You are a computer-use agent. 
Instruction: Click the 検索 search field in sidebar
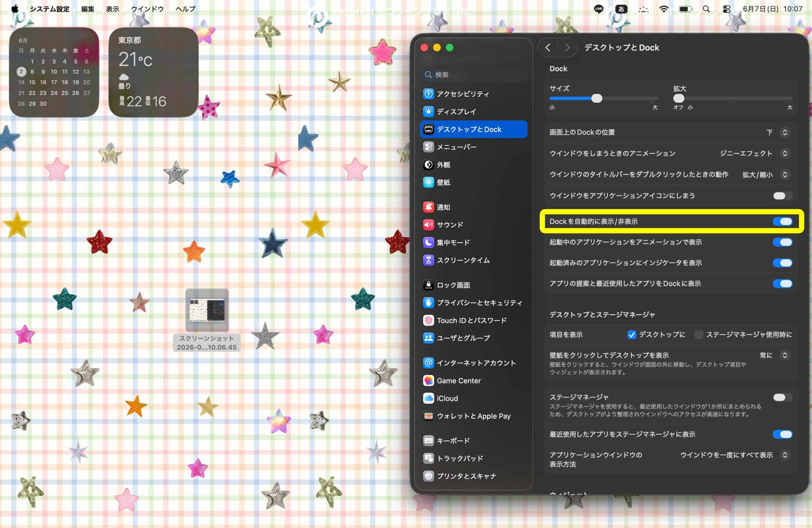click(473, 75)
